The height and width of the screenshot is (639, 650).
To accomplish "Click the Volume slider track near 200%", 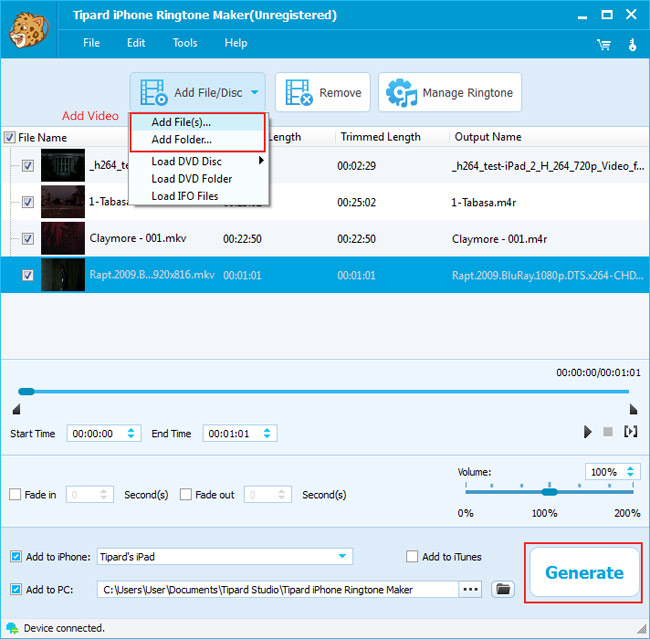I will (x=631, y=492).
